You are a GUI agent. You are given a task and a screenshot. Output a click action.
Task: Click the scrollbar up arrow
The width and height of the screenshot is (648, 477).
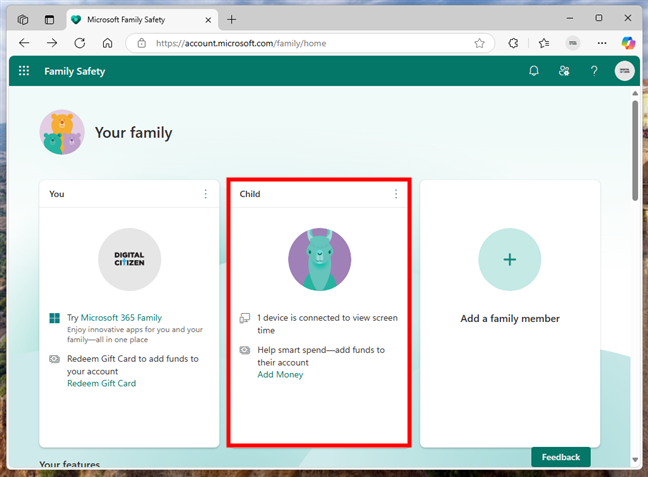point(635,93)
